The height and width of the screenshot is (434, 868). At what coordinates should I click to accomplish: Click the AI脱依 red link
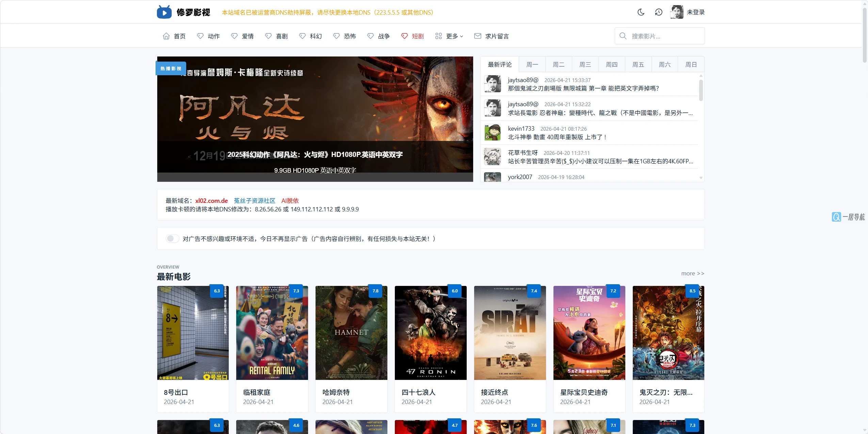click(x=290, y=200)
